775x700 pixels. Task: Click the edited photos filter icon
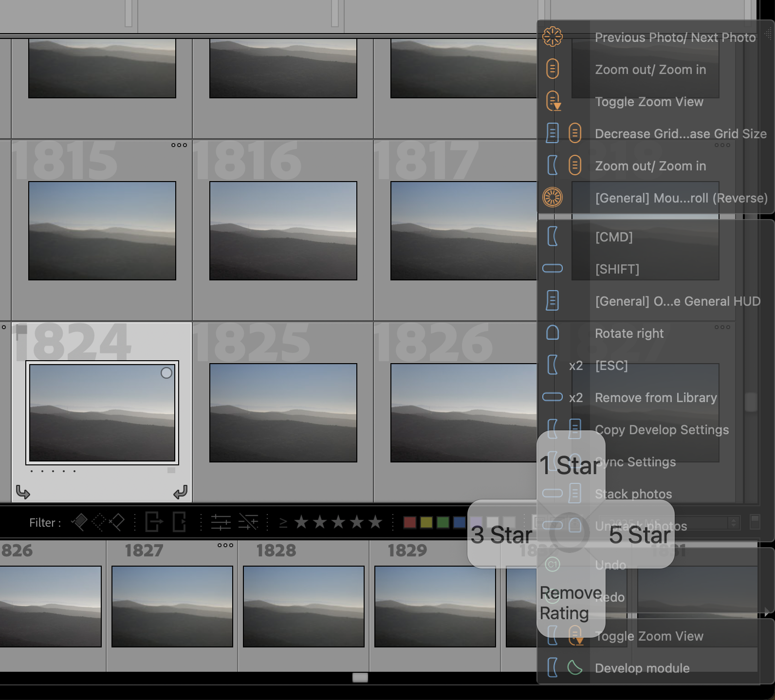(221, 522)
